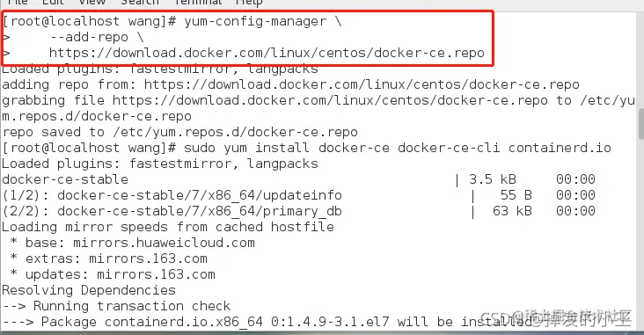Click the 'repo saved to /etc/yum.repos.d/docker-ce.repo' line

pyautogui.click(x=179, y=132)
